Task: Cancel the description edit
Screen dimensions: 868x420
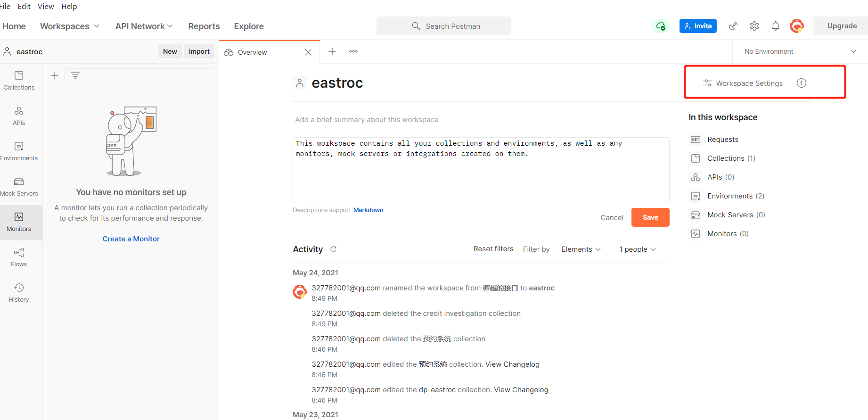Action: click(612, 217)
